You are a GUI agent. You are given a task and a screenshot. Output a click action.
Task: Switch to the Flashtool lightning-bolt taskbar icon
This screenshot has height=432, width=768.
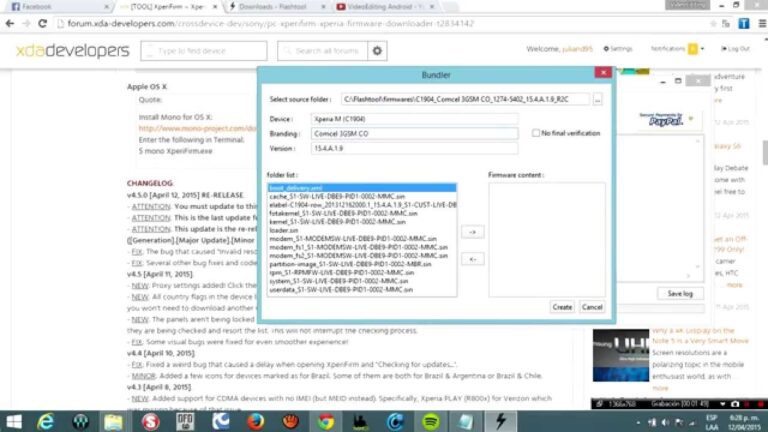click(501, 422)
